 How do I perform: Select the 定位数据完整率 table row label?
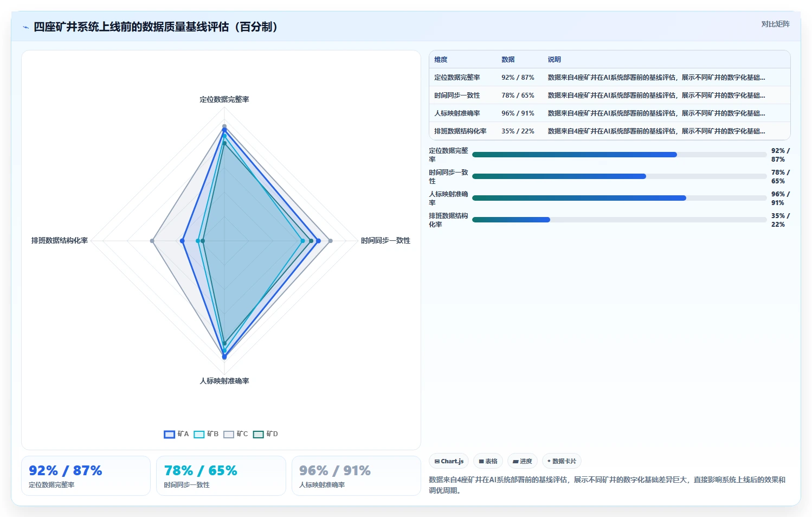[x=457, y=78]
